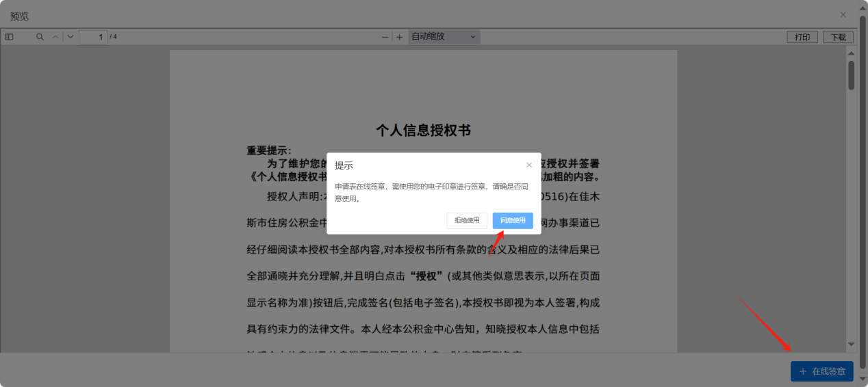Click the outer bottom scroll arrow
The height and width of the screenshot is (387, 868).
(863, 379)
